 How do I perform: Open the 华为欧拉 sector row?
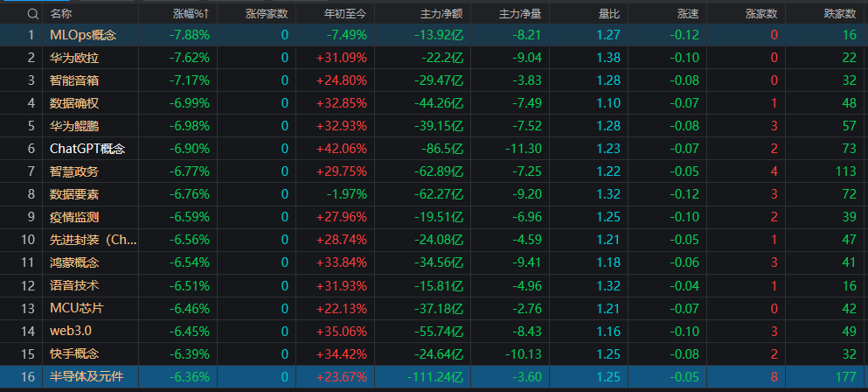click(434, 58)
